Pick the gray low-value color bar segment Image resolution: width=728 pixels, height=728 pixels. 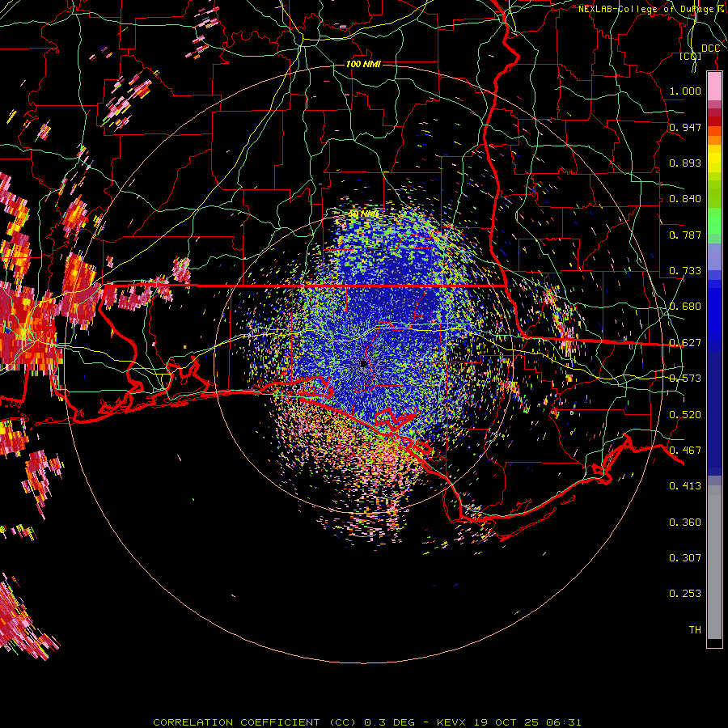714,562
